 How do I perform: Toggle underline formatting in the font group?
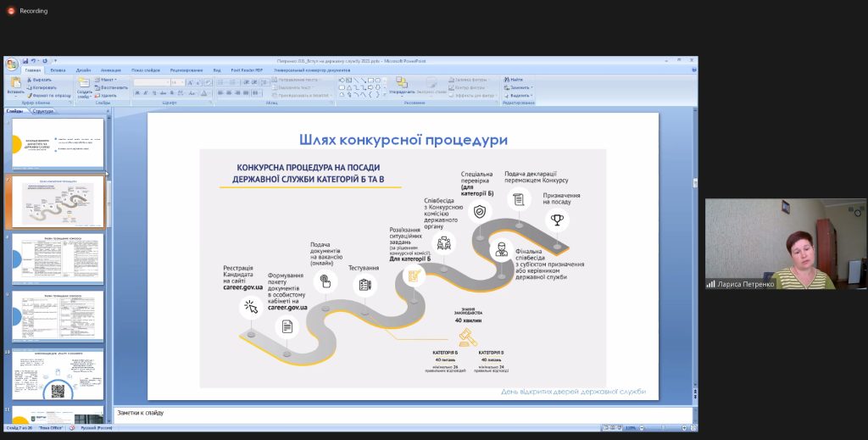(x=153, y=92)
